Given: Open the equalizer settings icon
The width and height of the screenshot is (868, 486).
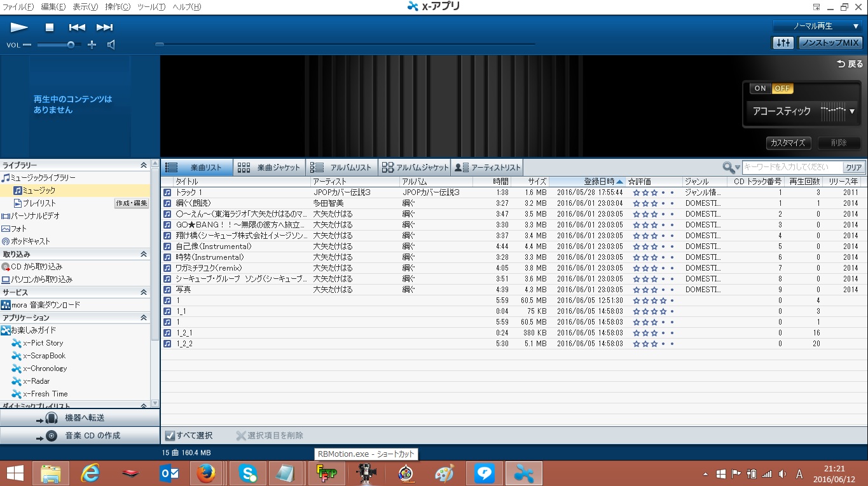Looking at the screenshot, I should tap(783, 43).
